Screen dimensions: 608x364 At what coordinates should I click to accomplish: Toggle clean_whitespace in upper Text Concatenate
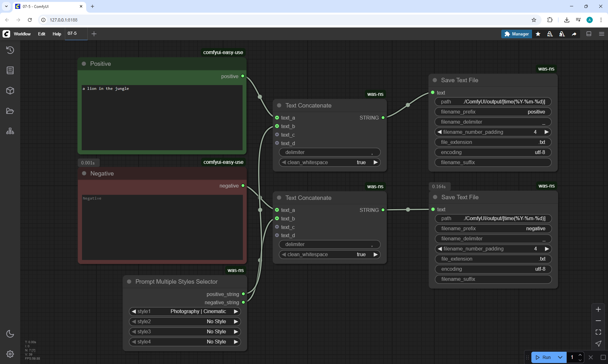pos(329,162)
